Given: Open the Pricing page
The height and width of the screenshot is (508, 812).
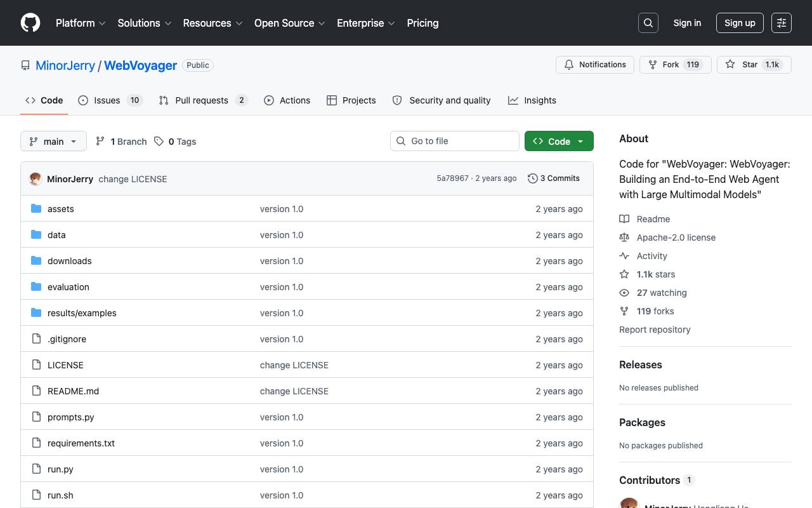Looking at the screenshot, I should pos(422,23).
